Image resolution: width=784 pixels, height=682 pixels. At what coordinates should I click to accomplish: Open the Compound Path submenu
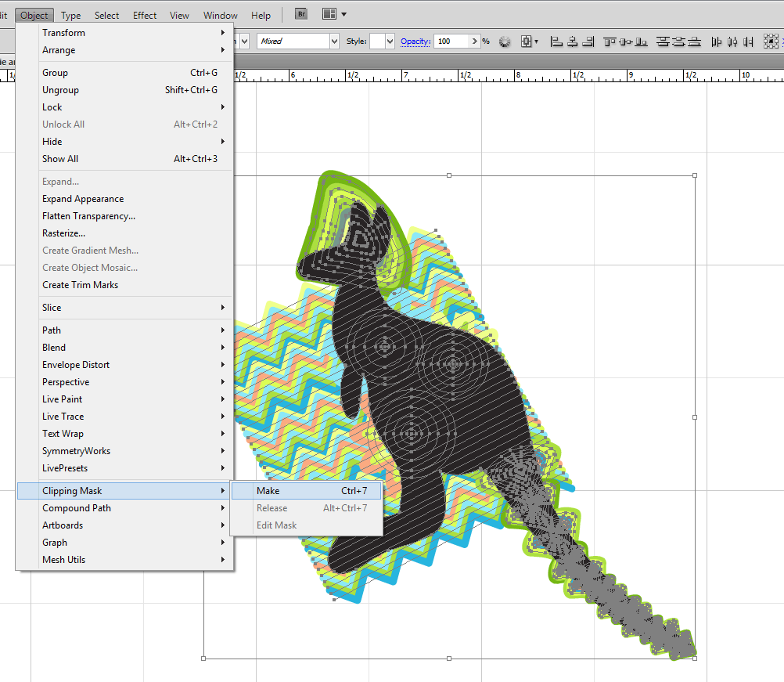pos(77,508)
